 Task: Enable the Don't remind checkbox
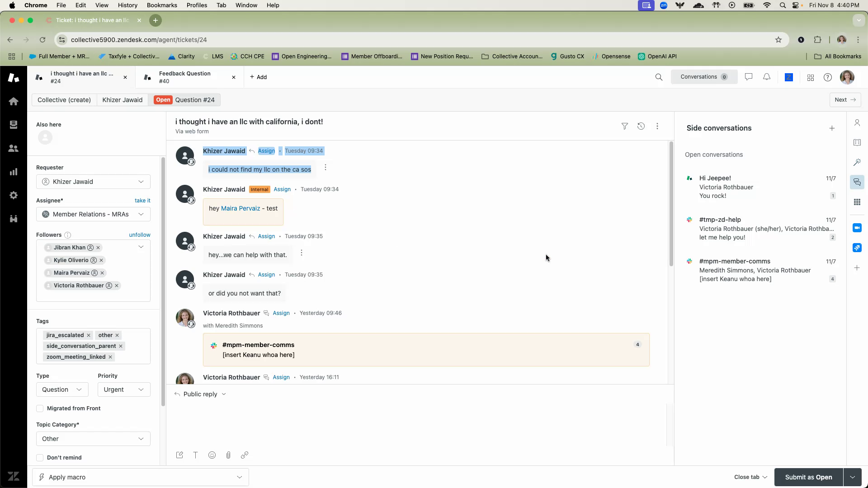click(x=40, y=458)
